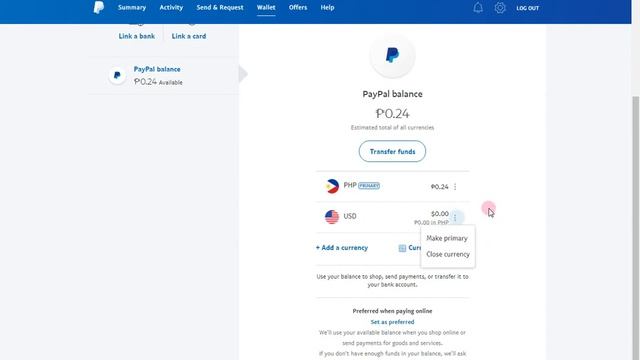
Task: Click the large PayPal balance logo circle
Action: tap(392, 56)
